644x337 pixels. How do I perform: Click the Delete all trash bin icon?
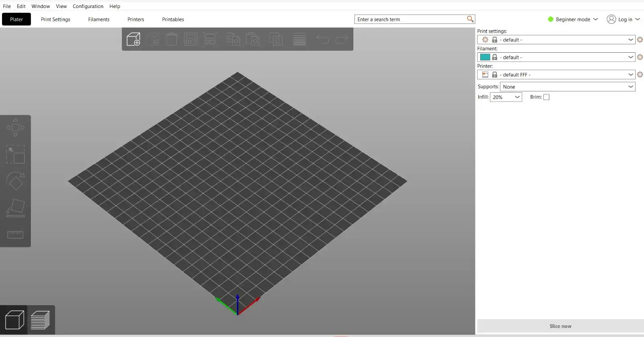(x=171, y=39)
